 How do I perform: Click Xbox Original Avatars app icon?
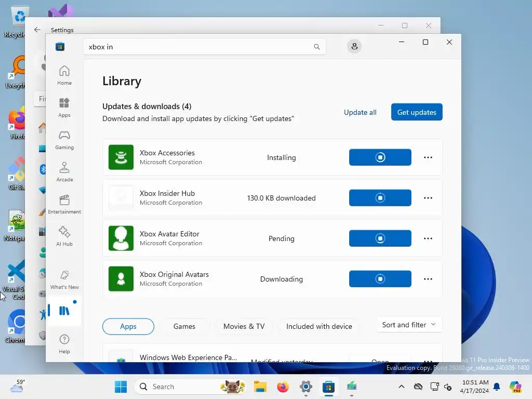[121, 279]
